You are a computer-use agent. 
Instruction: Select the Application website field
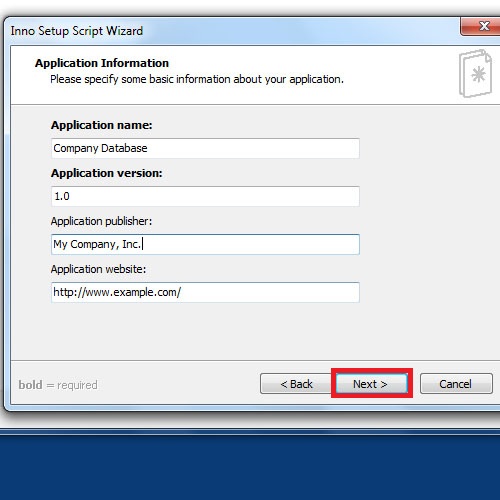205,292
